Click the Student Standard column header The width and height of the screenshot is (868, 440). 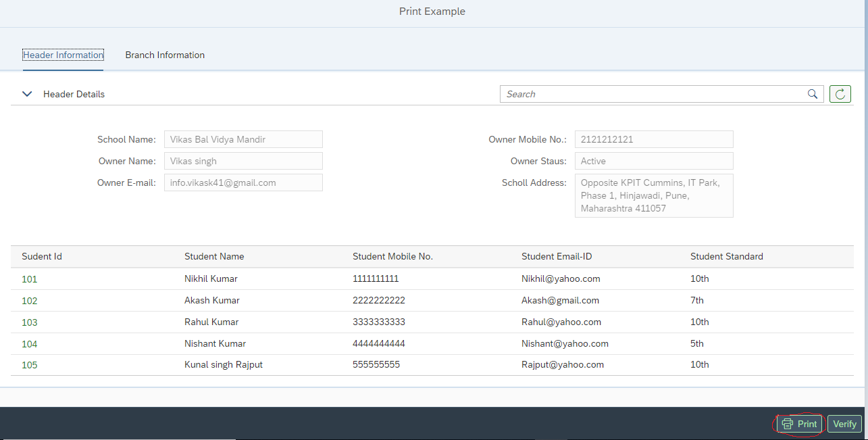point(726,256)
